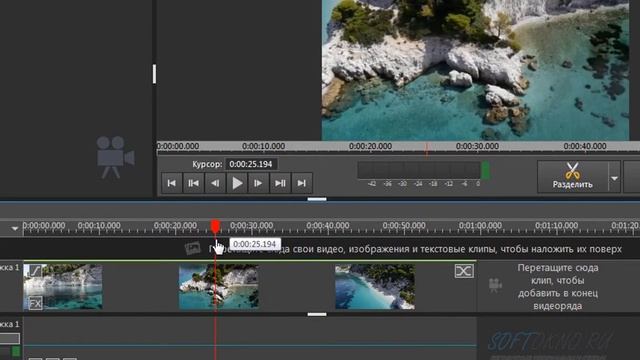Click the divider handle below the video track
The height and width of the screenshot is (360, 640).
click(x=317, y=314)
